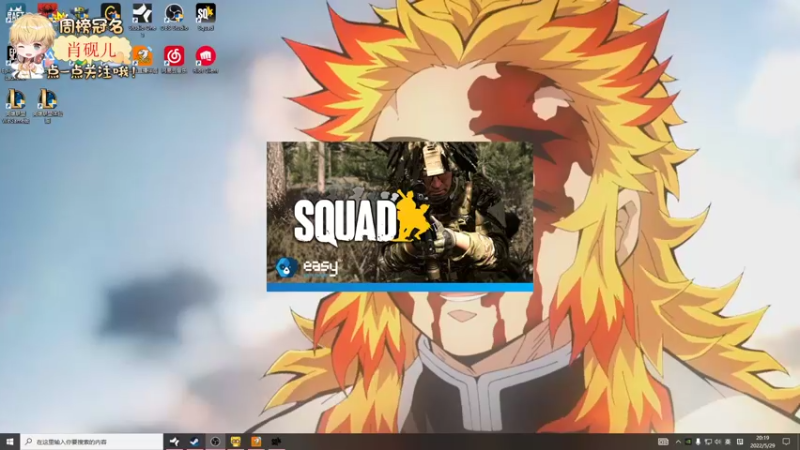Viewport: 800px width, 450px height.
Task: Switch to Studio One on the taskbar
Action: pyautogui.click(x=174, y=442)
